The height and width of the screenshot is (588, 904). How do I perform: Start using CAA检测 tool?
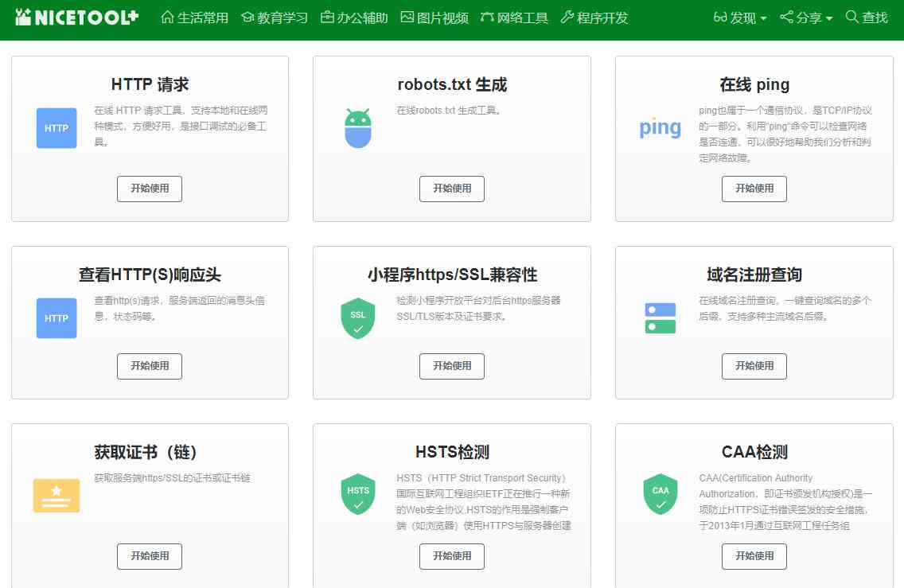754,556
